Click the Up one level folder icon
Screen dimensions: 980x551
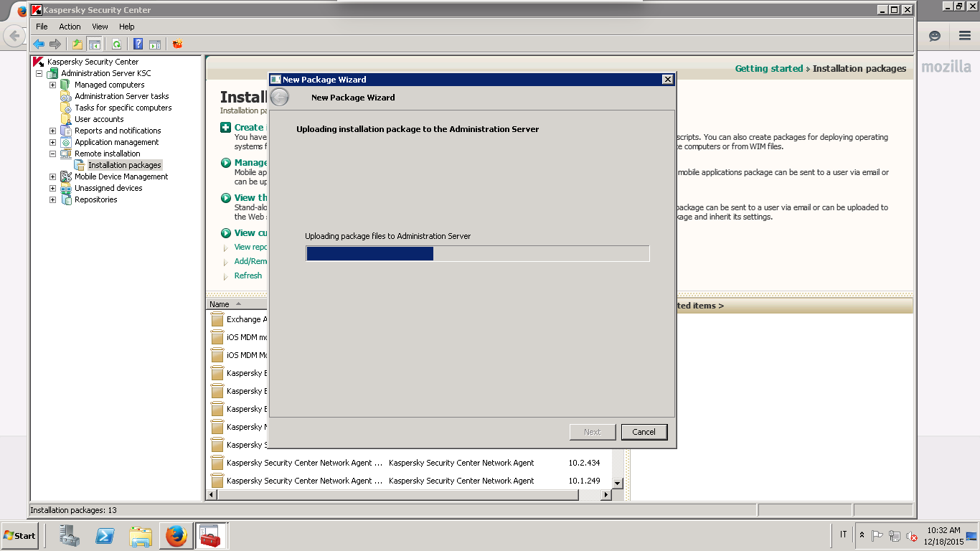click(77, 44)
